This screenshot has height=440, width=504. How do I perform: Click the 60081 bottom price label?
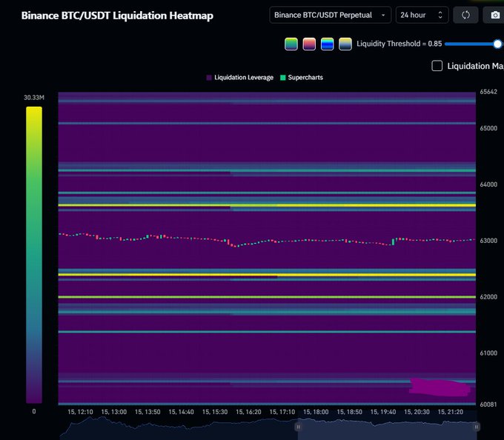[x=488, y=404]
